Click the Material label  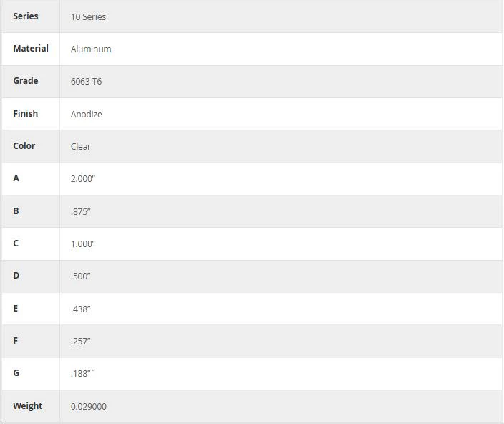coord(31,49)
